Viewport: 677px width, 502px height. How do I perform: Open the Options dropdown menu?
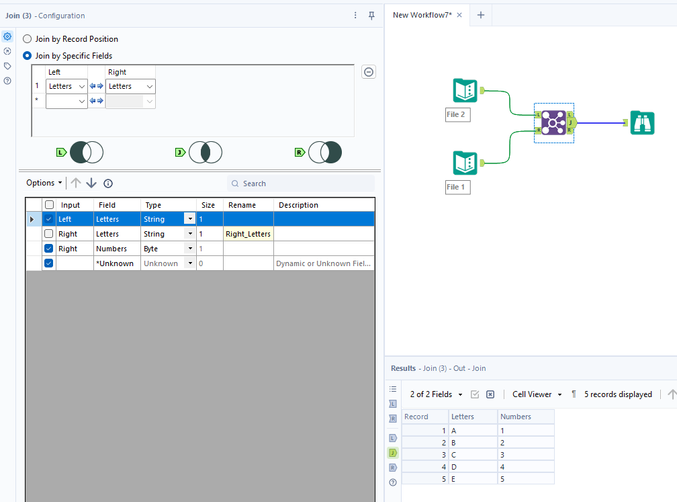tap(44, 183)
